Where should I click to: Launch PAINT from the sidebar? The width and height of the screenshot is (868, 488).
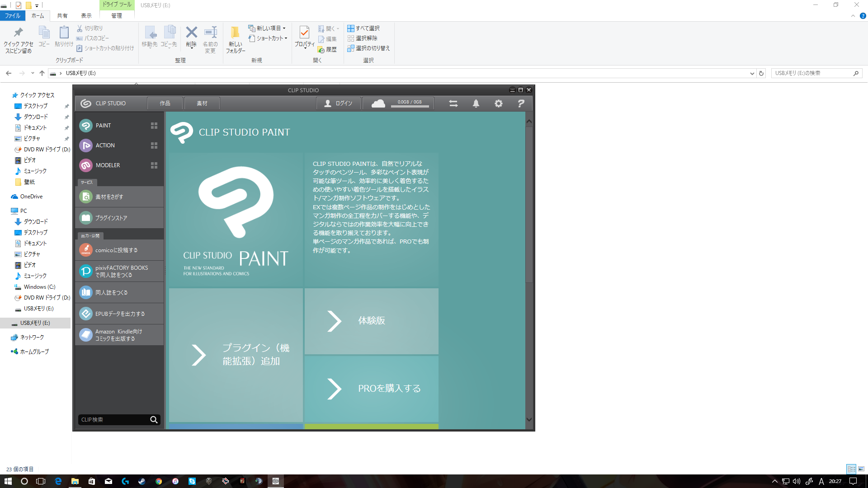103,126
